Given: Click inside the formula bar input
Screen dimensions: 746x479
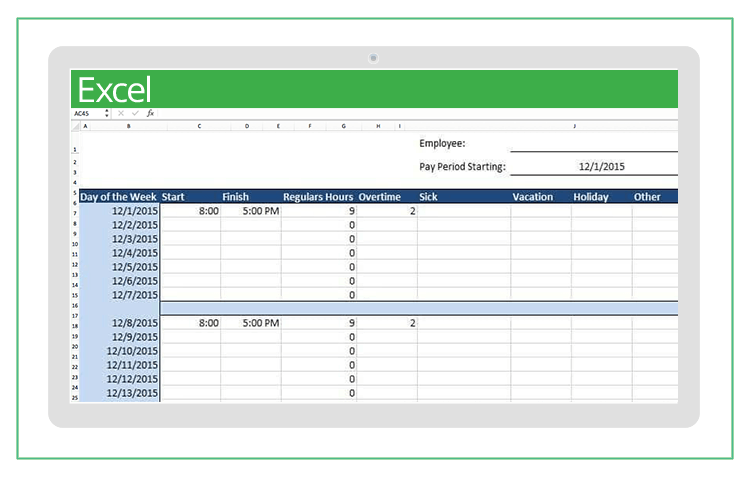Looking at the screenshot, I should (x=400, y=114).
